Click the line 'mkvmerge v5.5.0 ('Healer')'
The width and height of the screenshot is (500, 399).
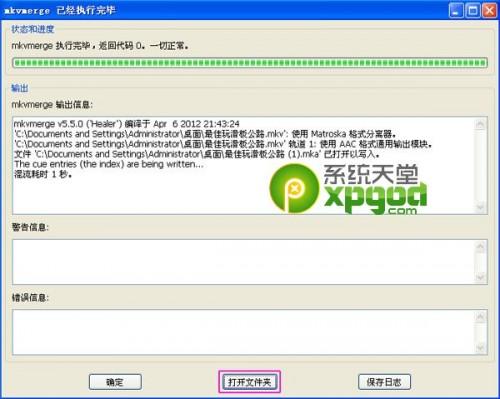click(x=127, y=124)
